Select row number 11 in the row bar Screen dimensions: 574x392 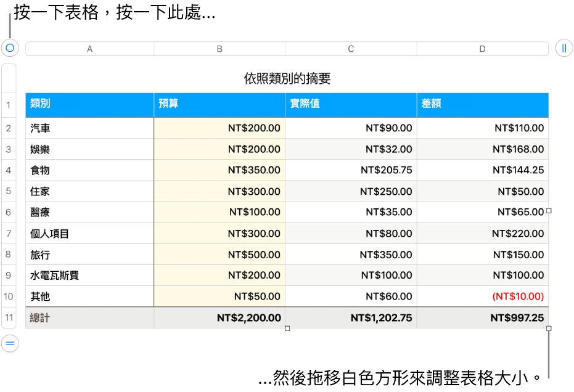tap(8, 317)
